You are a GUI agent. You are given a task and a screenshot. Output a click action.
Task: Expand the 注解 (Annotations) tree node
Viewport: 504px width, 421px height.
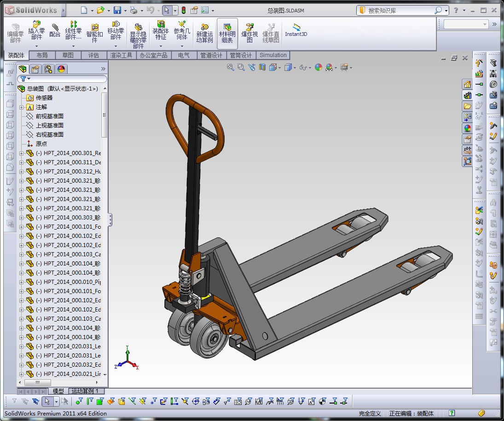(x=22, y=107)
